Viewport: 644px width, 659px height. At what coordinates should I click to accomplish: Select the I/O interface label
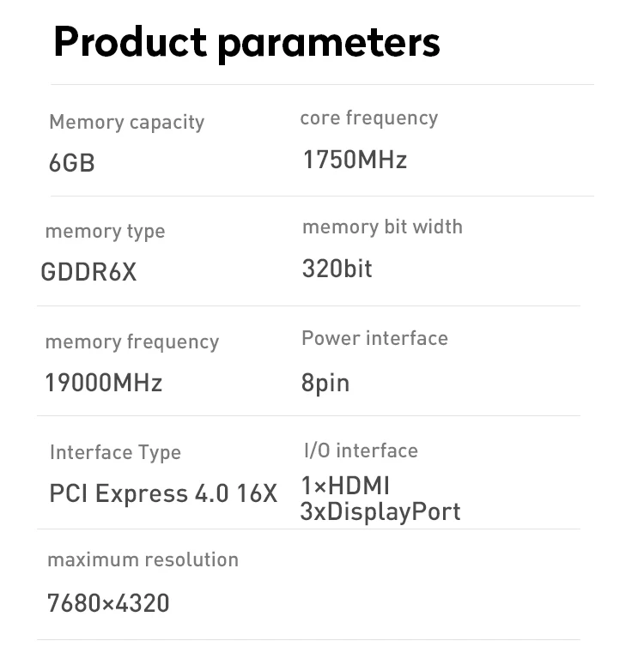(x=361, y=451)
